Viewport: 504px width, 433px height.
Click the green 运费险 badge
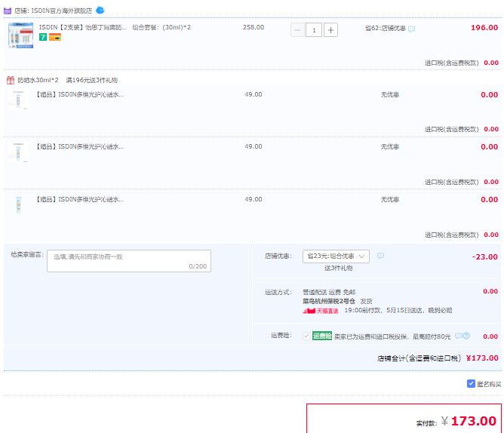coord(322,336)
